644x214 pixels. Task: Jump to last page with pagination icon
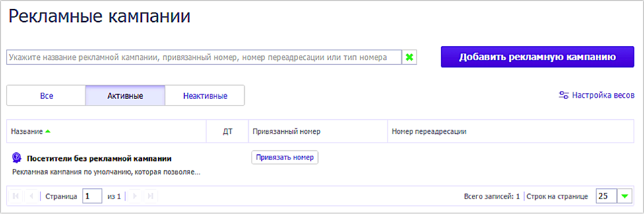(x=150, y=197)
